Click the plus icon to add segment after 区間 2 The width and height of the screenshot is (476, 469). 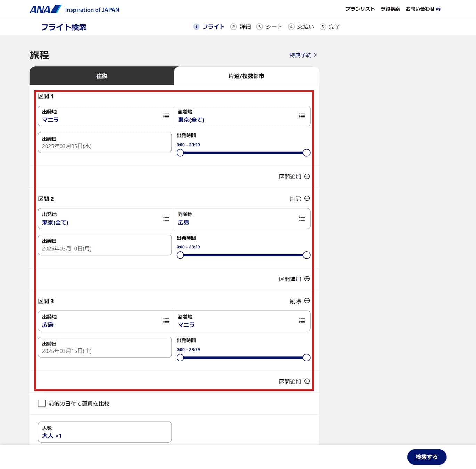point(307,279)
